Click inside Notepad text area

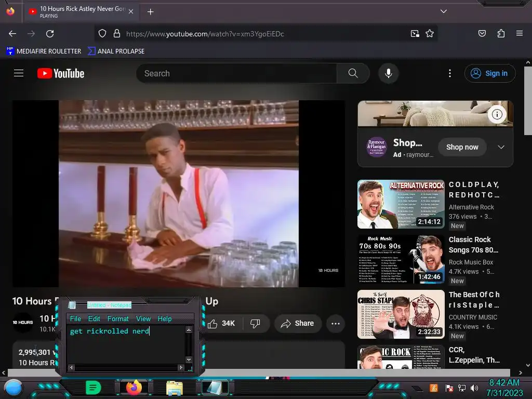point(126,345)
